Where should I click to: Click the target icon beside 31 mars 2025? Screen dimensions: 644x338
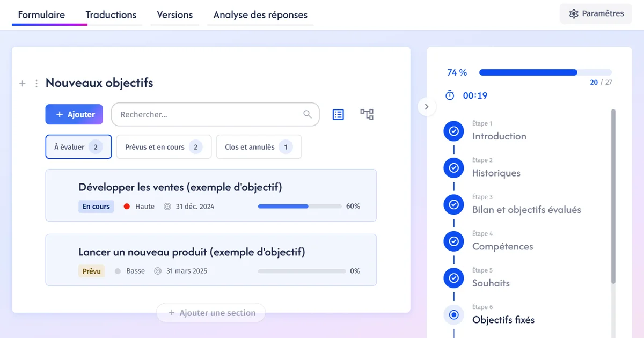click(x=158, y=271)
